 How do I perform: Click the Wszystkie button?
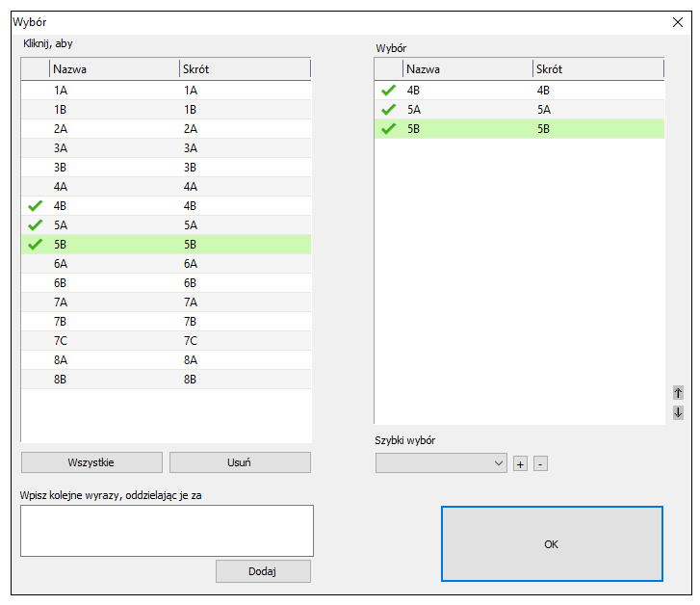91,462
